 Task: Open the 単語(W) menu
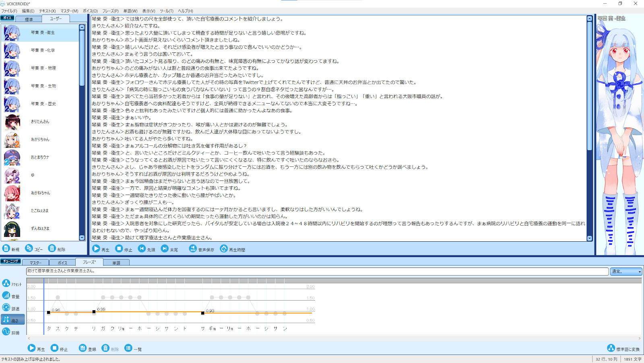(x=130, y=11)
